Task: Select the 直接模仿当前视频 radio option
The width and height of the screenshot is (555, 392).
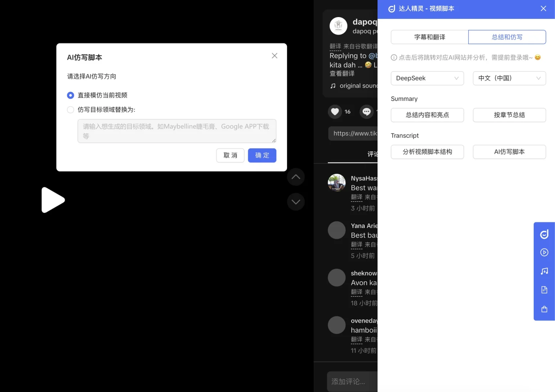Action: coord(70,95)
